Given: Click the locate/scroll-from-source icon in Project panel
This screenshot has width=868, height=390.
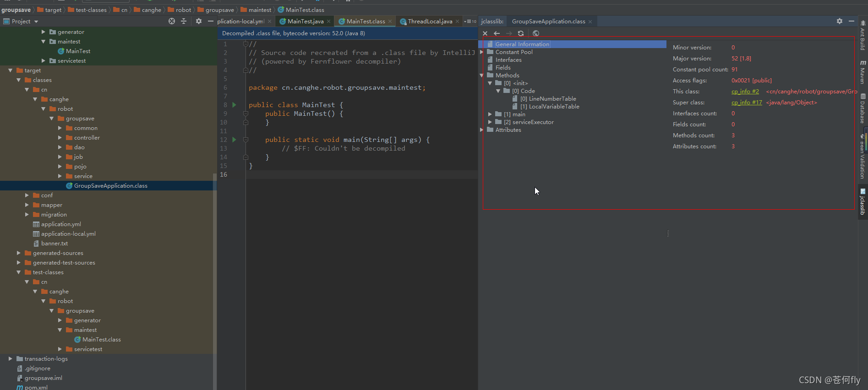Looking at the screenshot, I should pyautogui.click(x=172, y=21).
